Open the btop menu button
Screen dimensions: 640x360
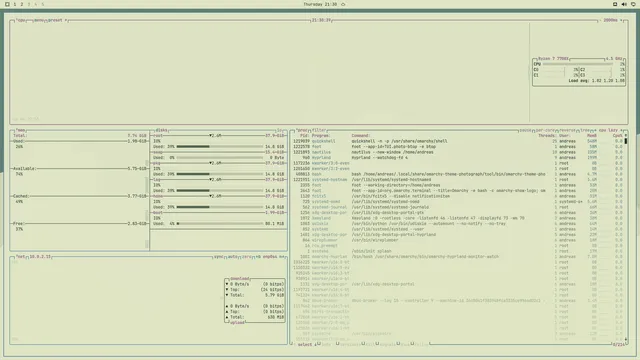[x=39, y=20]
